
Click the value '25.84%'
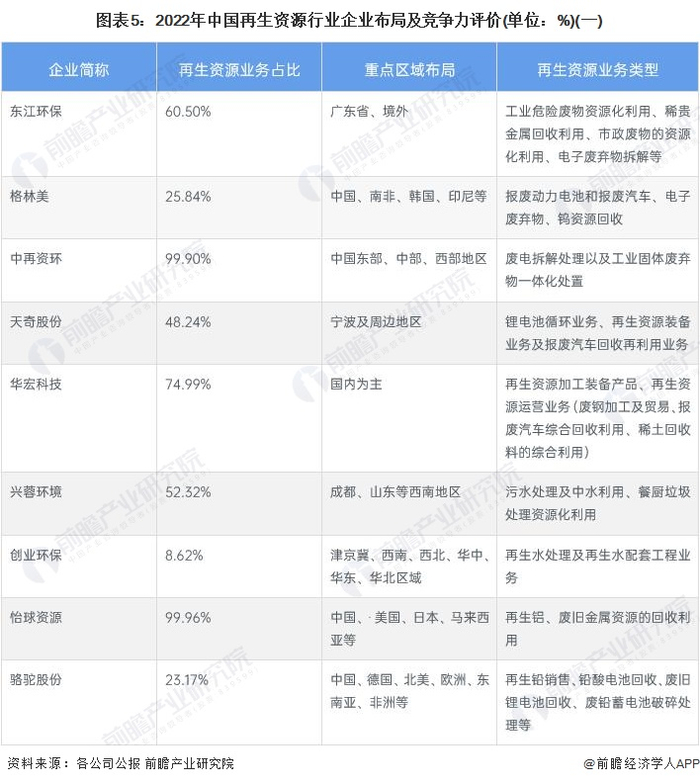coord(188,196)
